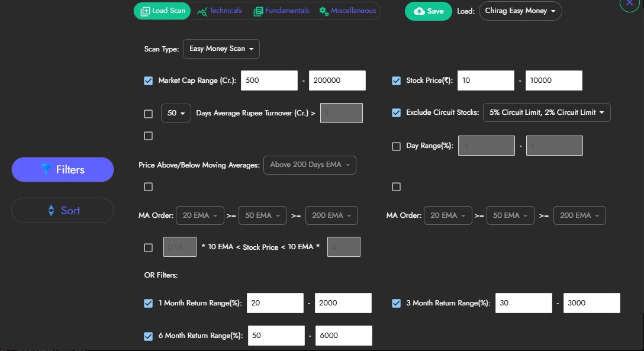
Task: Click the Technicals chart icon
Action: coord(202,12)
